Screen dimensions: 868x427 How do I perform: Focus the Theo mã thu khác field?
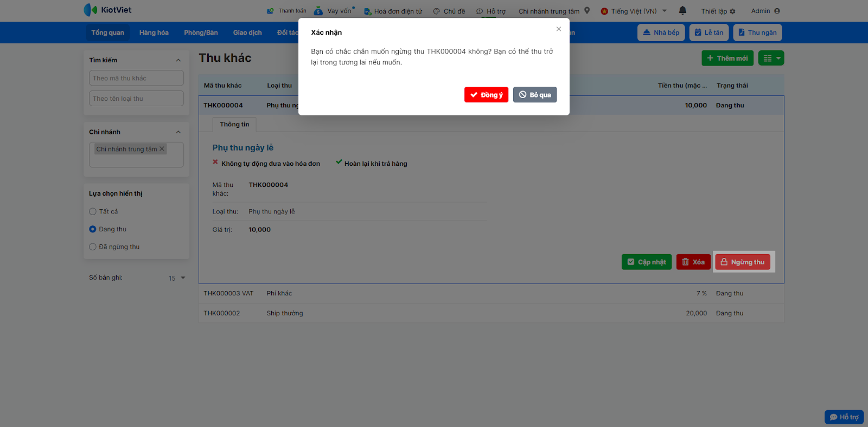coord(136,78)
